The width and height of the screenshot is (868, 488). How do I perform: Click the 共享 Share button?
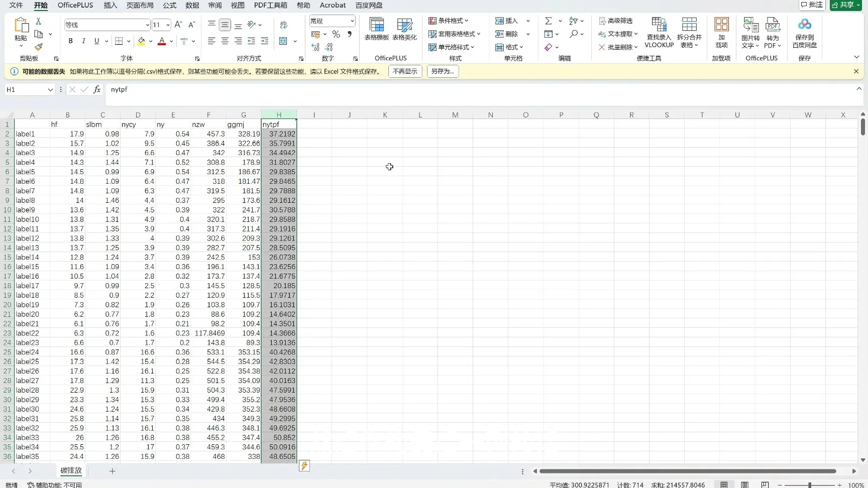[846, 5]
